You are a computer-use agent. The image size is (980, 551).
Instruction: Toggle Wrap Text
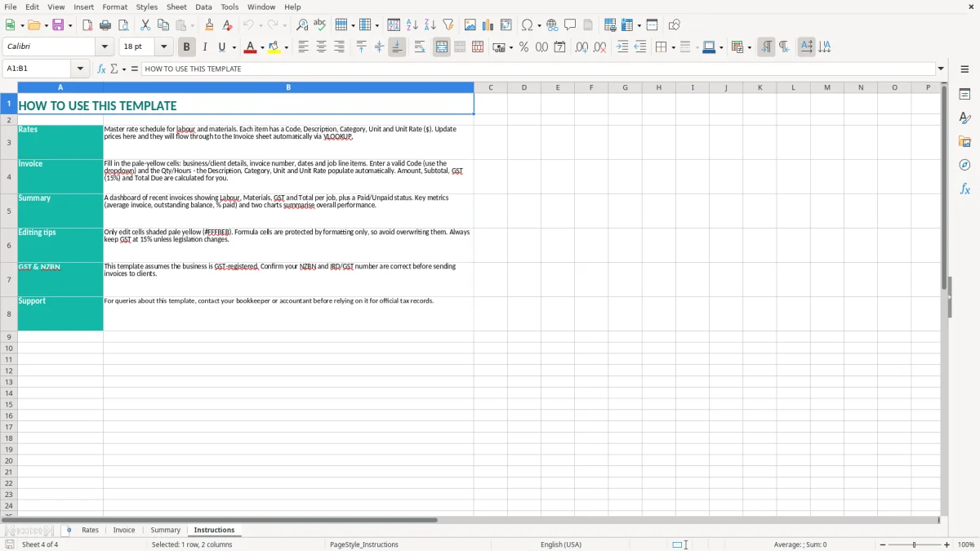tap(420, 47)
